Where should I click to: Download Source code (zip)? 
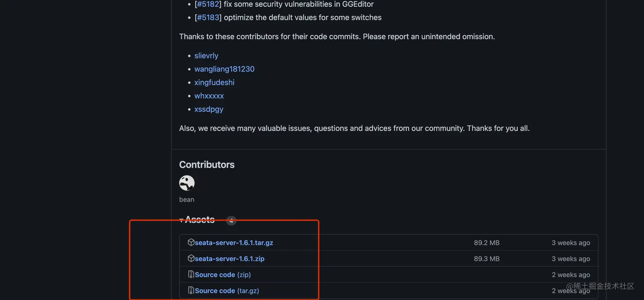223,275
